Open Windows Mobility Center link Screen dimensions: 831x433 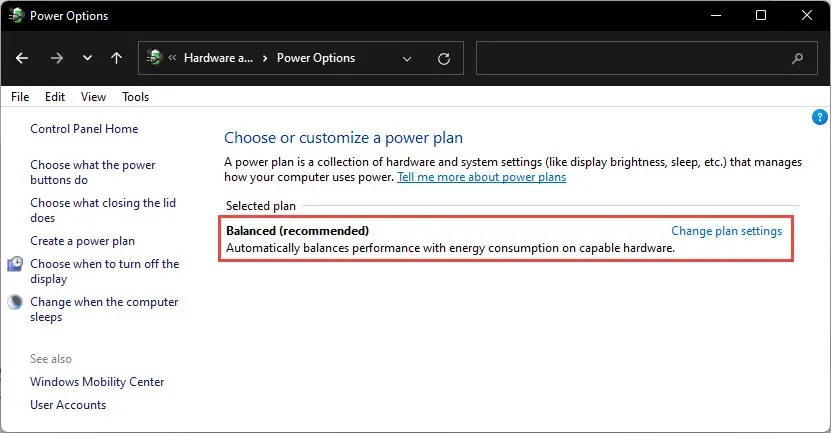coord(97,382)
